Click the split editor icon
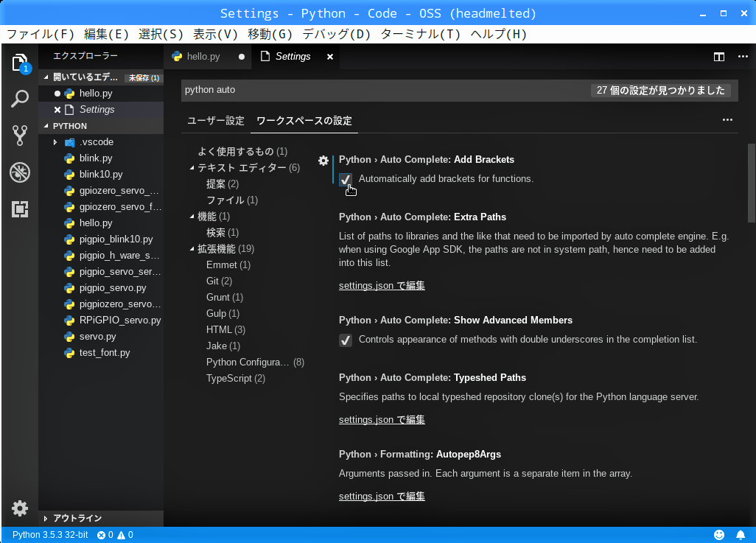Image resolution: width=756 pixels, height=543 pixels. click(x=719, y=57)
